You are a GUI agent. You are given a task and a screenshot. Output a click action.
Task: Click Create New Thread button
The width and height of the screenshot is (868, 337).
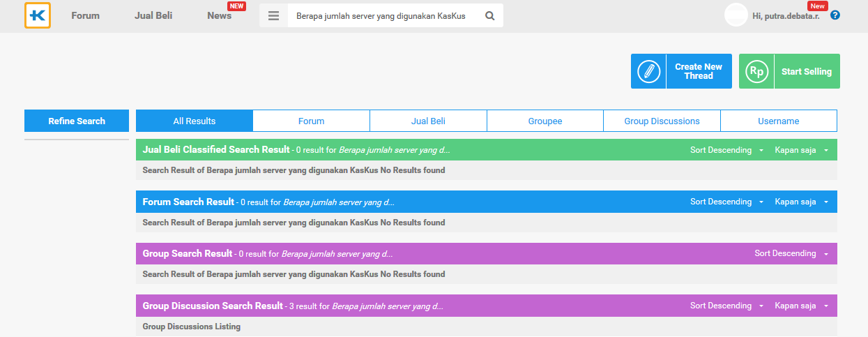(x=681, y=71)
